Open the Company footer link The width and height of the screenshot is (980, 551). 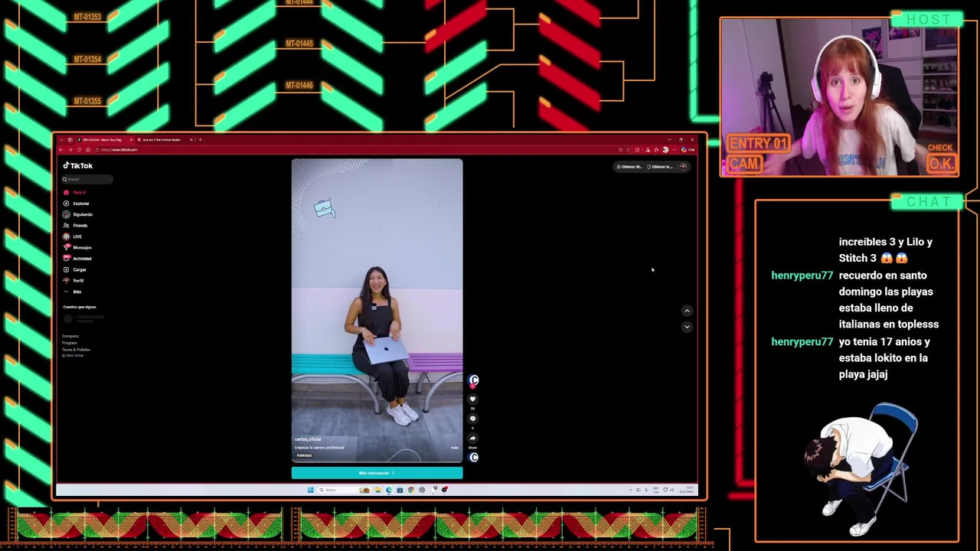pos(70,336)
